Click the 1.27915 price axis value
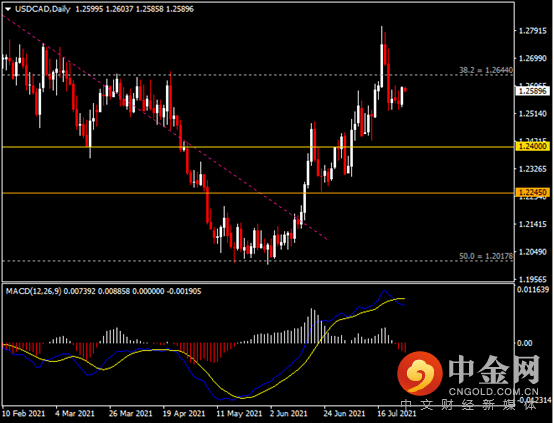 532,31
